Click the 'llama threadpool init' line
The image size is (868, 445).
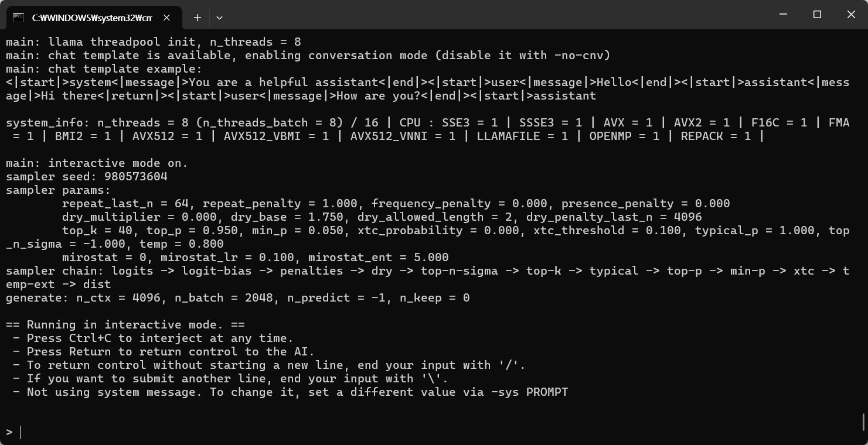pos(154,42)
